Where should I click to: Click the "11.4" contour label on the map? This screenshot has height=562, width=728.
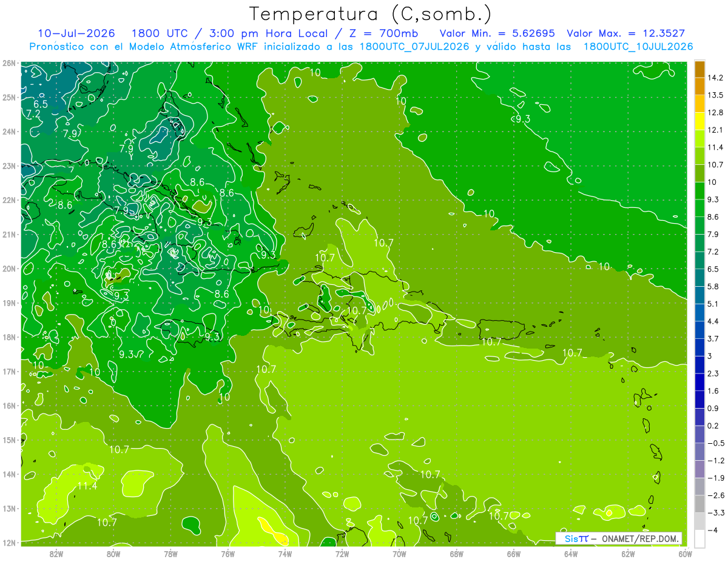87,486
